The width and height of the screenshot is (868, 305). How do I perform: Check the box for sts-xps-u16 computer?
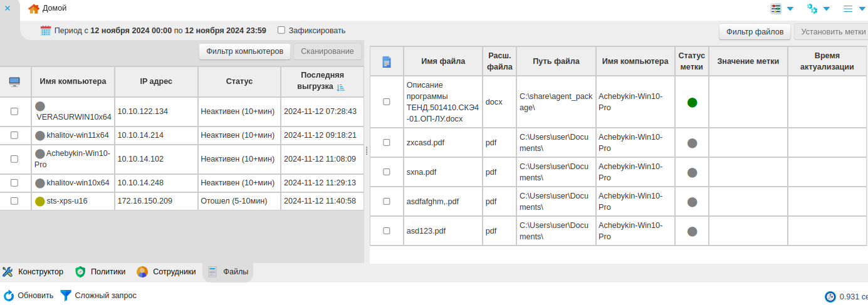click(14, 201)
